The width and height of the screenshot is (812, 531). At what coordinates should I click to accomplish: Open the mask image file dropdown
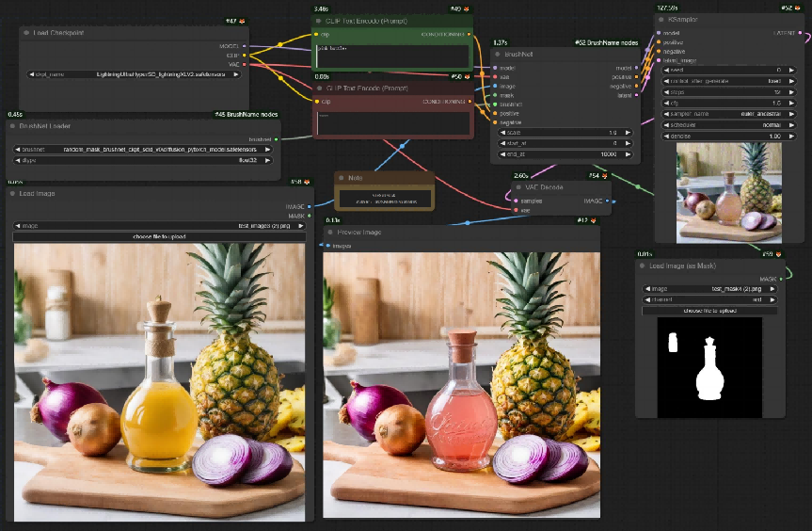[710, 289]
